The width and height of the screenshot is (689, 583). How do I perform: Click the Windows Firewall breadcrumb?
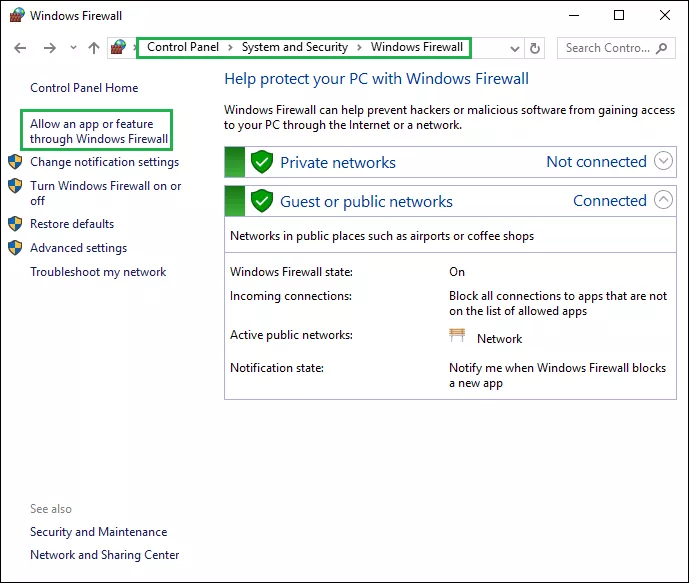[417, 47]
